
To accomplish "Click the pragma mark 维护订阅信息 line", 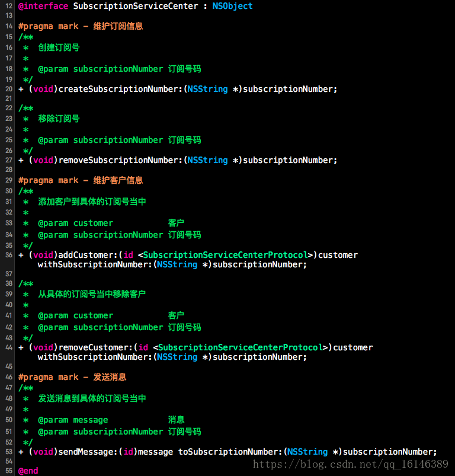I will pos(81,26).
